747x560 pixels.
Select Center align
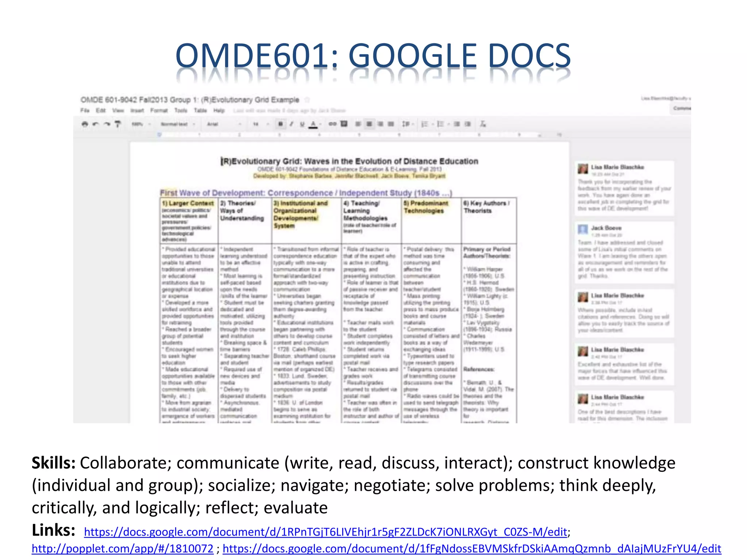[369, 124]
